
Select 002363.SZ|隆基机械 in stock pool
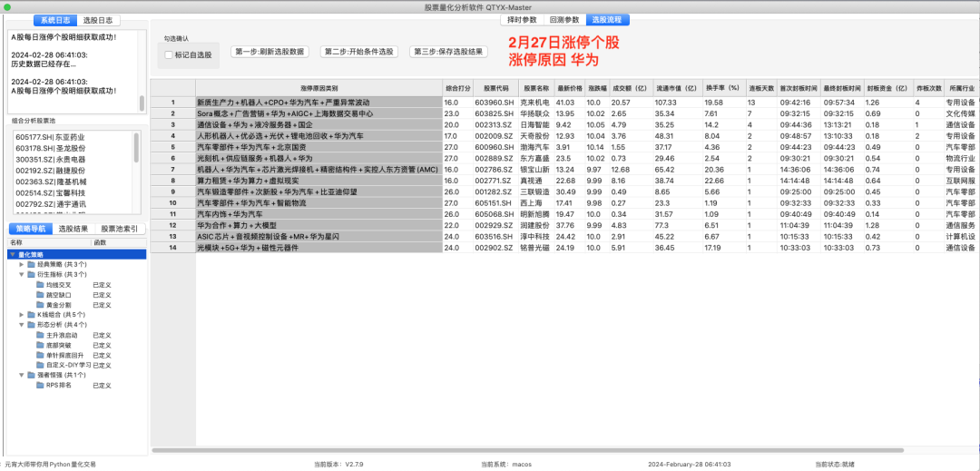coord(51,182)
